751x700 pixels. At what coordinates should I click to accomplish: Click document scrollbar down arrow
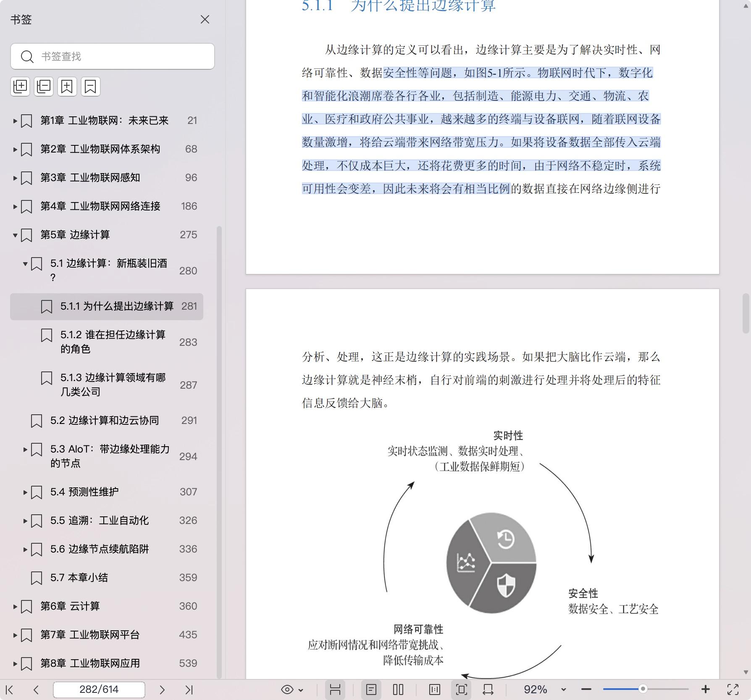pyautogui.click(x=746, y=672)
